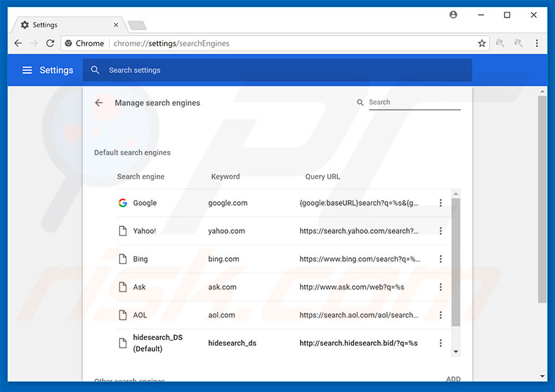Click the address bar URL
Screen dimensions: 555x392
(171, 43)
